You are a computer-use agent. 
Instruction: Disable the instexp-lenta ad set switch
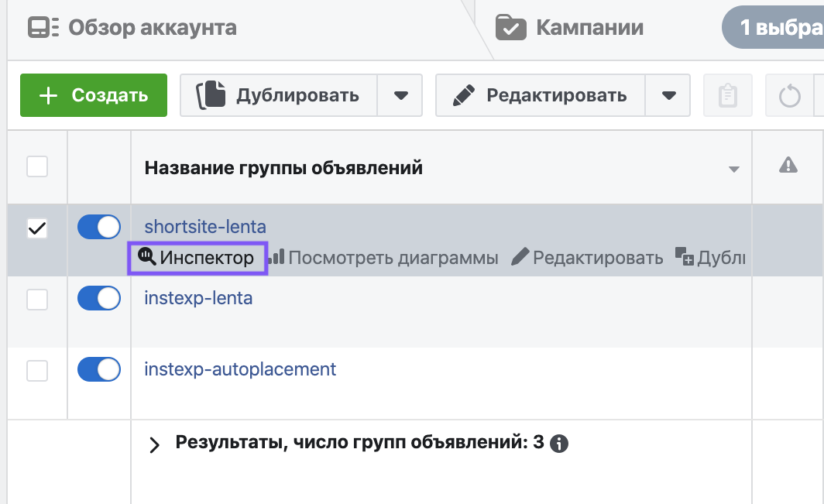click(x=99, y=298)
